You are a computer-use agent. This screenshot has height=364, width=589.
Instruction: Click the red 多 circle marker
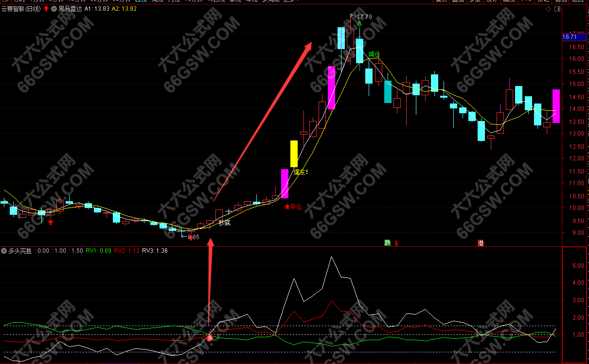(x=210, y=338)
